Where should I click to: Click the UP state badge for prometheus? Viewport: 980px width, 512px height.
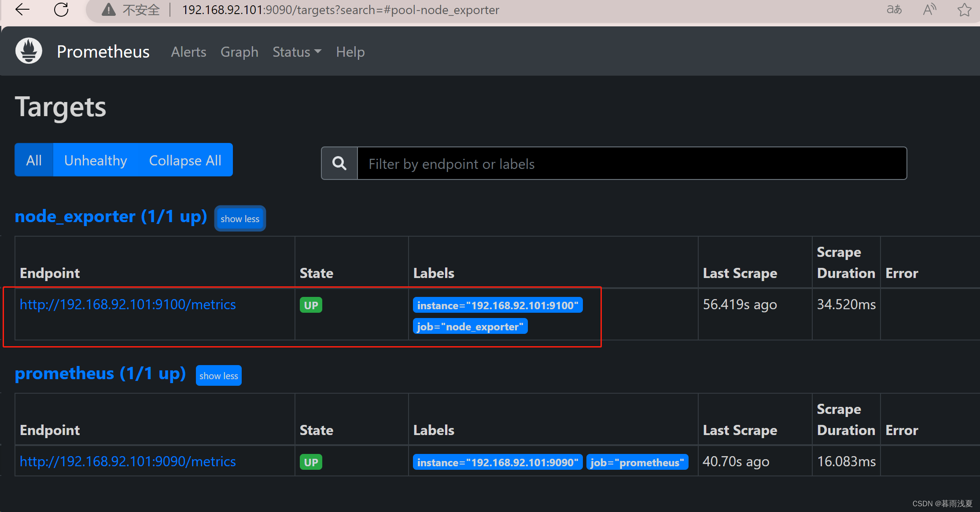click(311, 462)
